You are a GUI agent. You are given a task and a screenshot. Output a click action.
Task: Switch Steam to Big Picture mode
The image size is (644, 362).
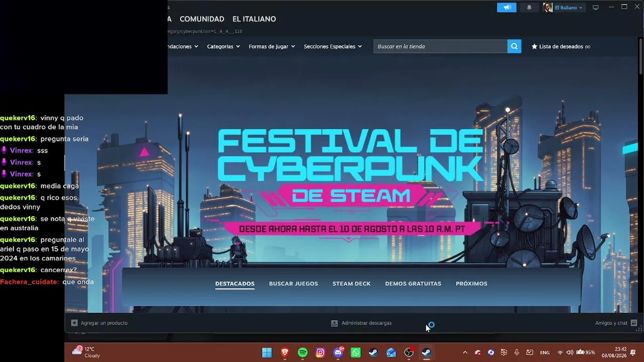pyautogui.click(x=596, y=8)
